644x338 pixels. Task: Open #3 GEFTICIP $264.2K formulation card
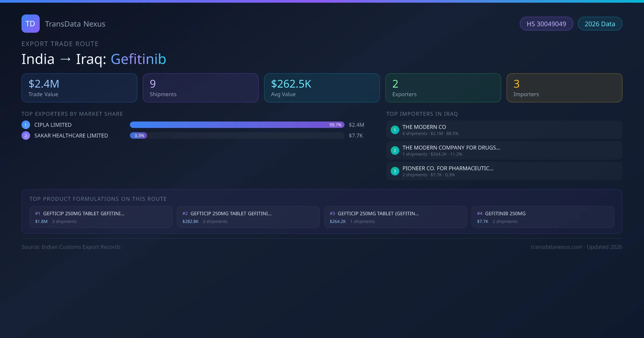pyautogui.click(x=395, y=217)
